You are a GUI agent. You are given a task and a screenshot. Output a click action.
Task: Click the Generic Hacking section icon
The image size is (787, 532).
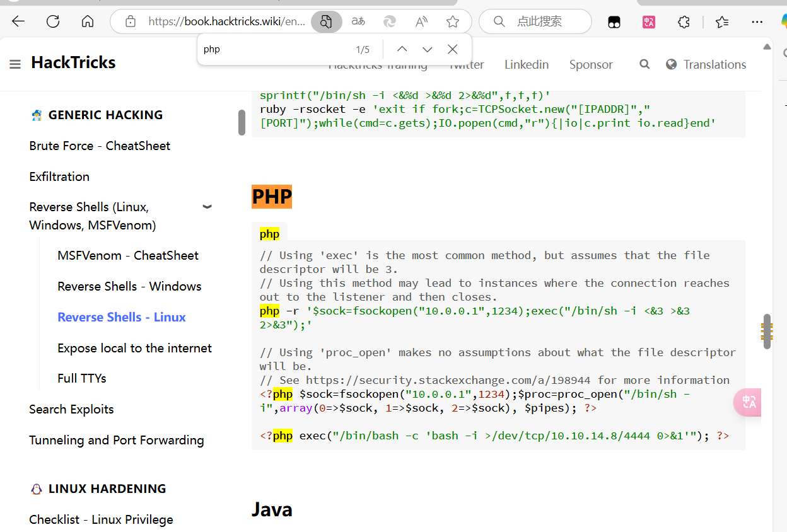coord(37,115)
